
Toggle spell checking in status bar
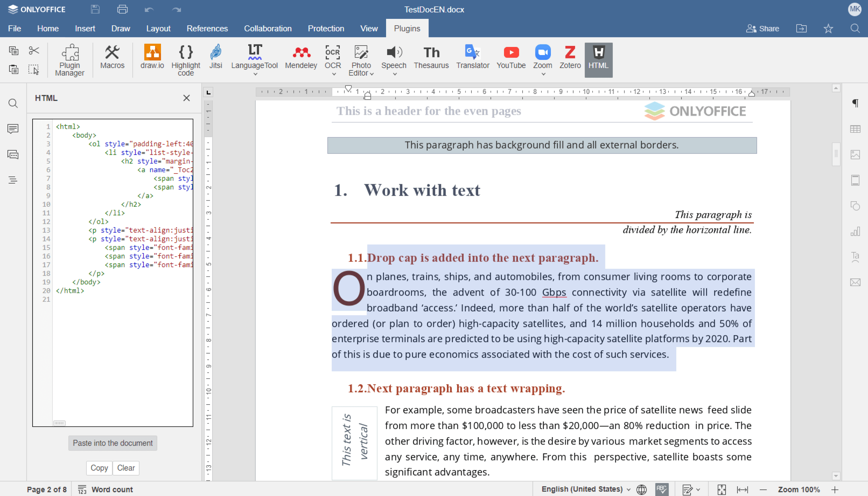661,489
